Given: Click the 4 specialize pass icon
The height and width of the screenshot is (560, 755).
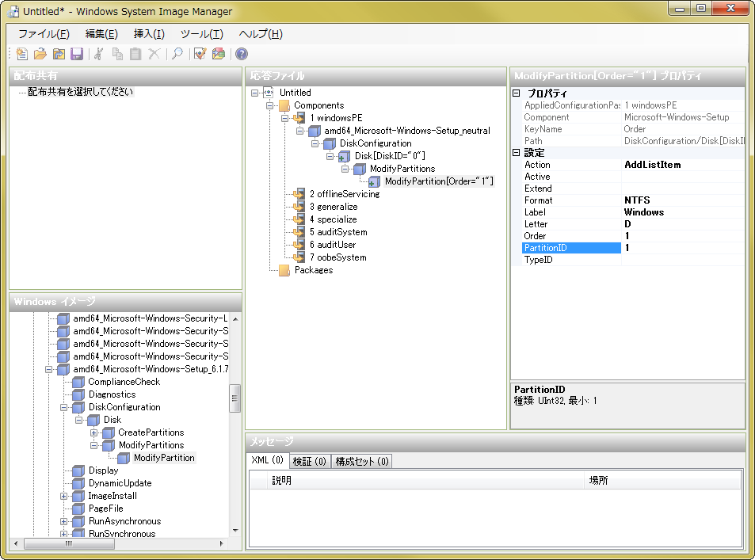Looking at the screenshot, I should tap(299, 219).
